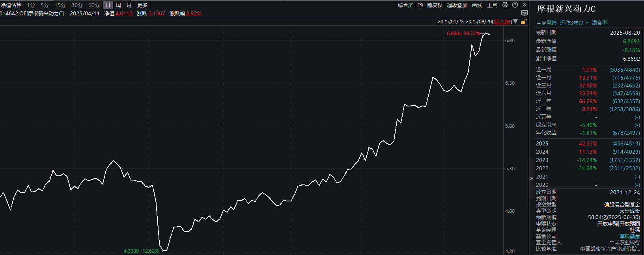The width and height of the screenshot is (644, 255).
Task: Click the F9 toolbar button
Action: (420, 5)
